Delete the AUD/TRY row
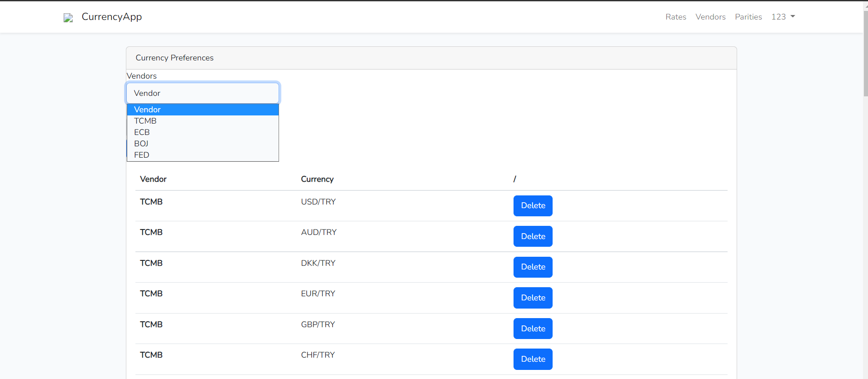The width and height of the screenshot is (868, 379). click(x=533, y=236)
